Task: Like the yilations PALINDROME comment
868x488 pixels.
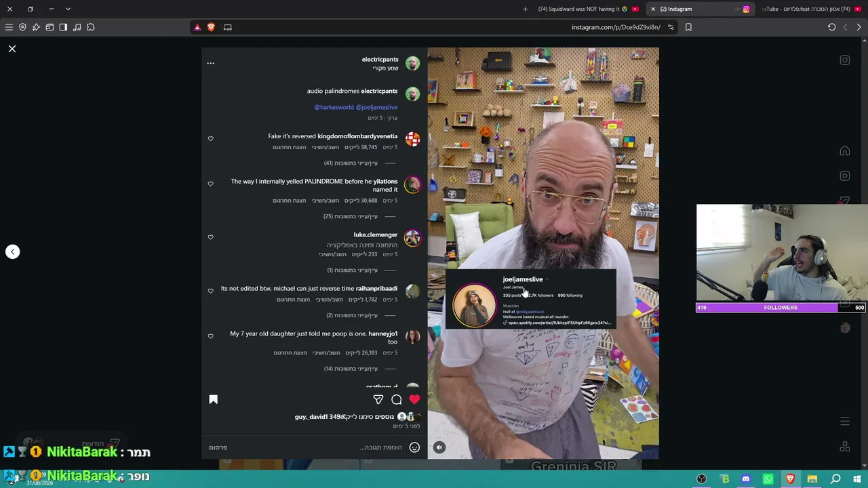Action: coord(210,184)
